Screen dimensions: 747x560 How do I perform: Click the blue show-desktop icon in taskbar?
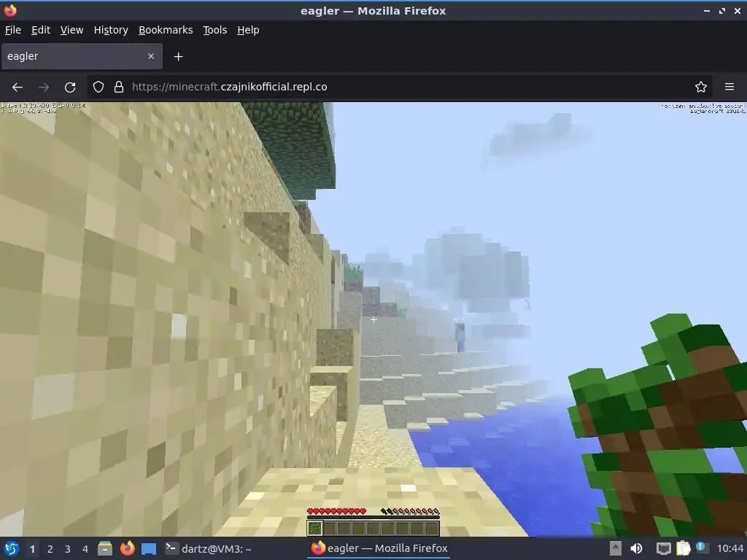pos(149,549)
